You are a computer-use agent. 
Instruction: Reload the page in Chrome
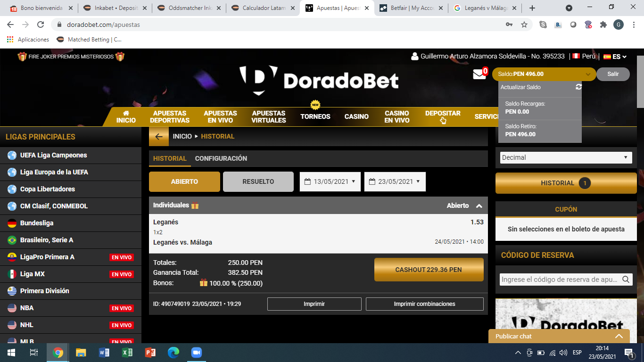tap(41, 25)
